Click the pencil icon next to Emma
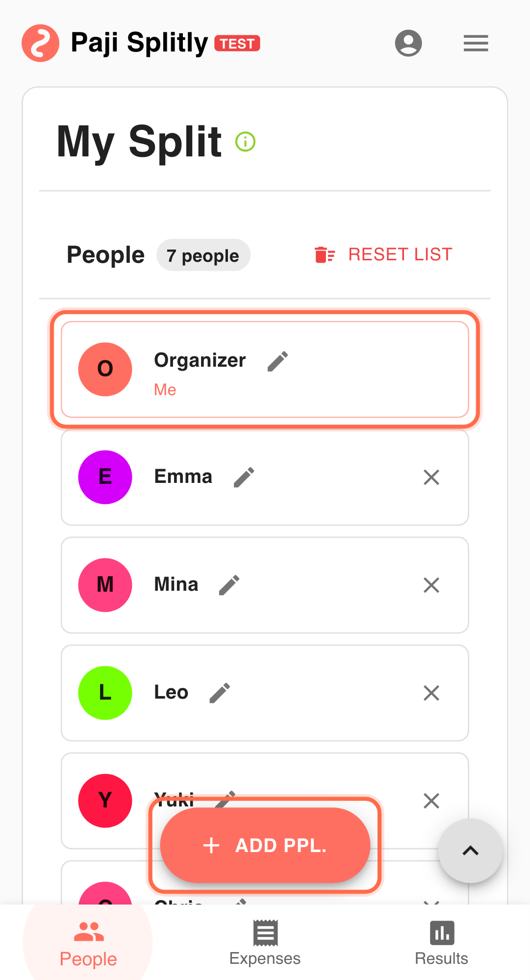 pos(244,477)
